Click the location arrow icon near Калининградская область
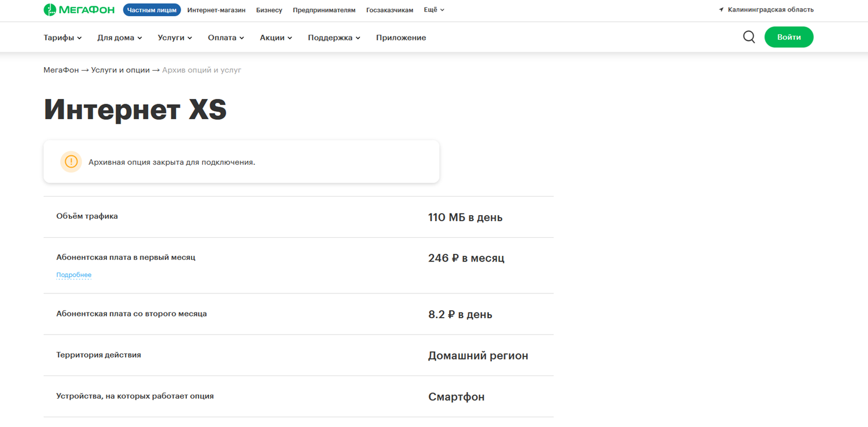 (x=721, y=10)
